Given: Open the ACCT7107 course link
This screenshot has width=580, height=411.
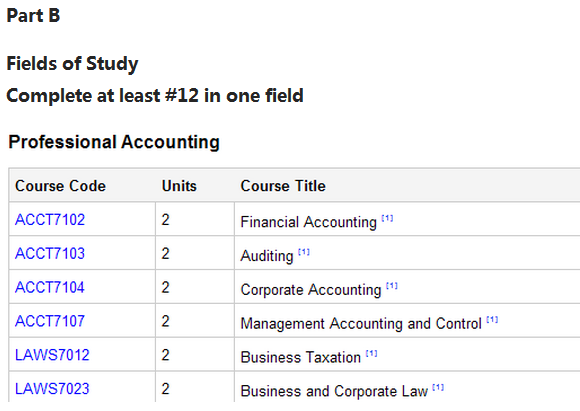Looking at the screenshot, I should pyautogui.click(x=50, y=321).
